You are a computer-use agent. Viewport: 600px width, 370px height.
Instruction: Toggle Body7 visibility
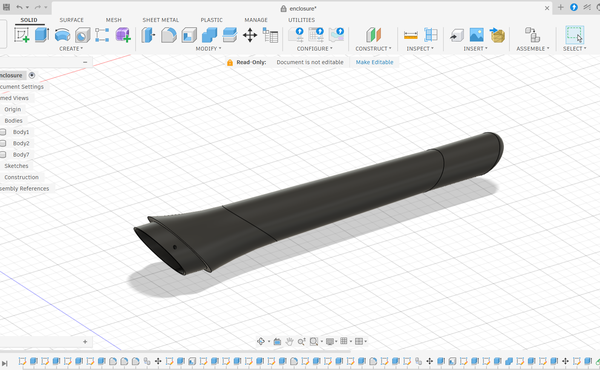[3, 155]
